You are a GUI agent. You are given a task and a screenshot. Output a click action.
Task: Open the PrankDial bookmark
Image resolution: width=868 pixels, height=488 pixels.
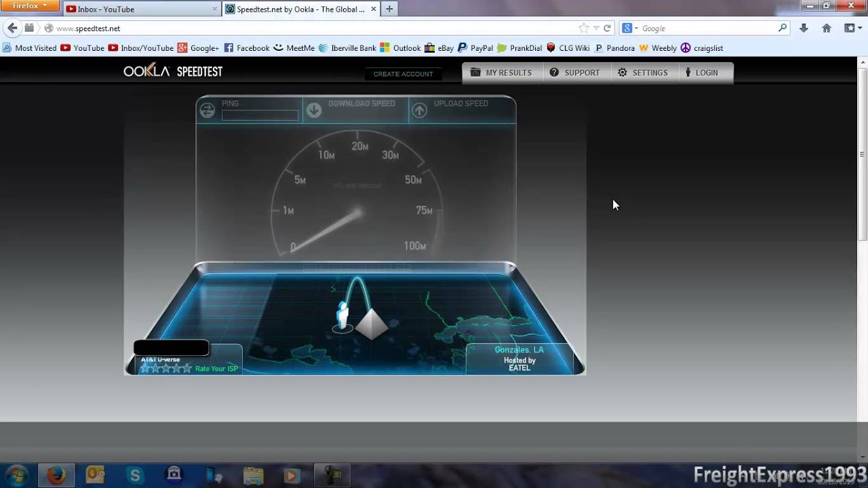(519, 48)
